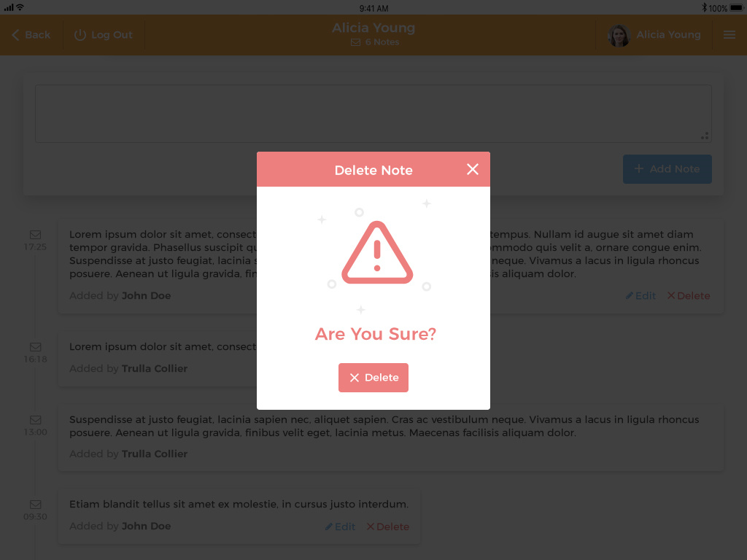The image size is (747, 560).
Task: Click the Log Out power icon
Action: 80,35
